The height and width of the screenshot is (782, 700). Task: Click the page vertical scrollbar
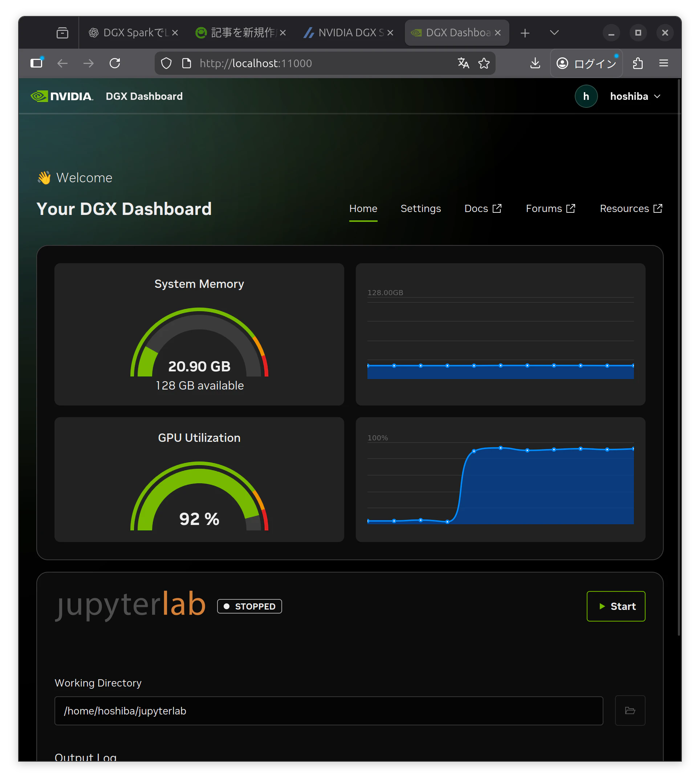pos(679,358)
